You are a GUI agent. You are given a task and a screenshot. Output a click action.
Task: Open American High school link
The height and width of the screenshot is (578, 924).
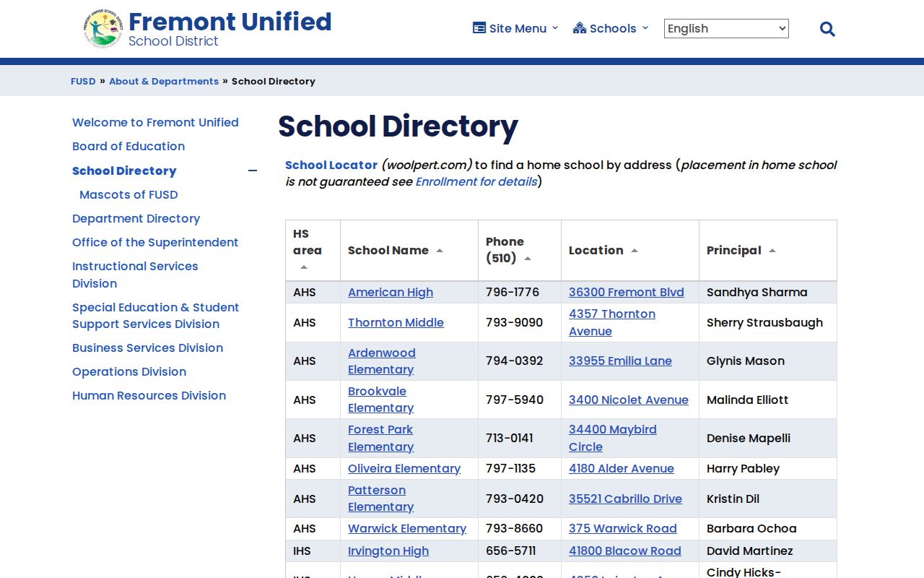coord(391,292)
